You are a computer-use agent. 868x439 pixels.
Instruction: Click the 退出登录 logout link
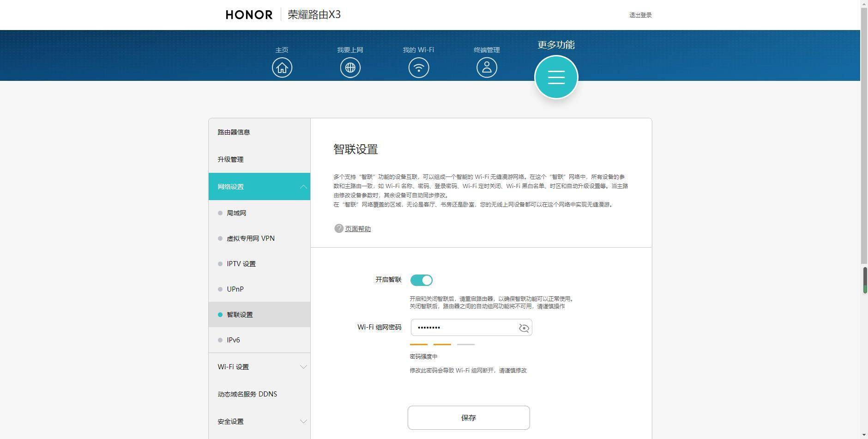coord(640,14)
